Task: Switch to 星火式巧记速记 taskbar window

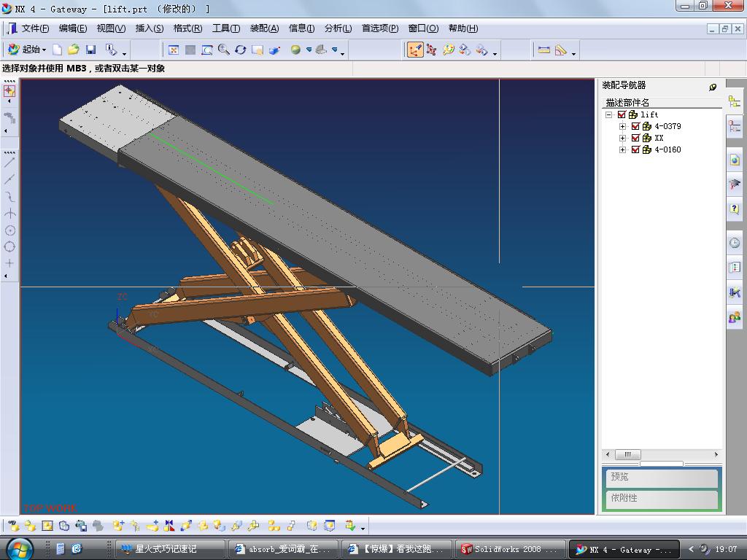Action: point(170,549)
